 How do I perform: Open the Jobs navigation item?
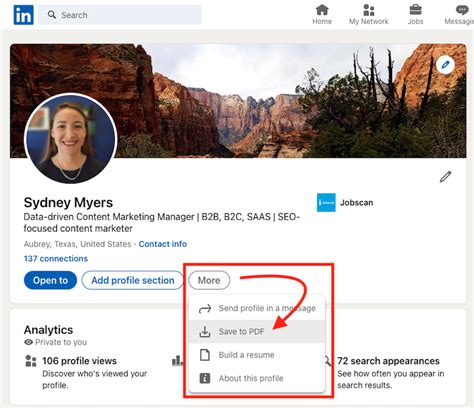click(x=415, y=15)
